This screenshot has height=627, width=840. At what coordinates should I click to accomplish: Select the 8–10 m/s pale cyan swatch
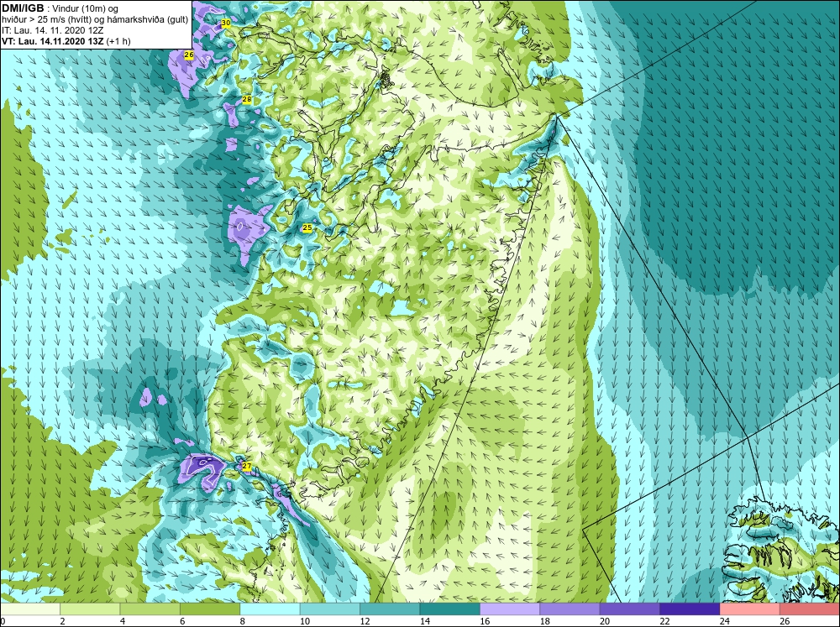point(270,609)
